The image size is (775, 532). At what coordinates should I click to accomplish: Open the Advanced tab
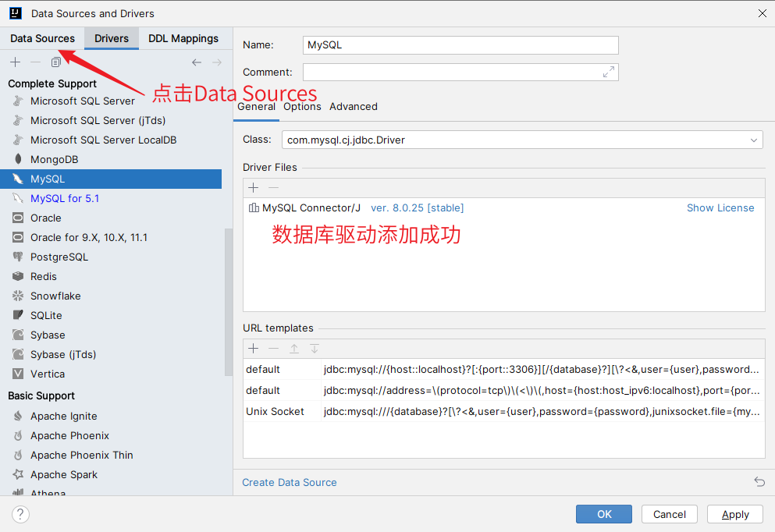353,106
